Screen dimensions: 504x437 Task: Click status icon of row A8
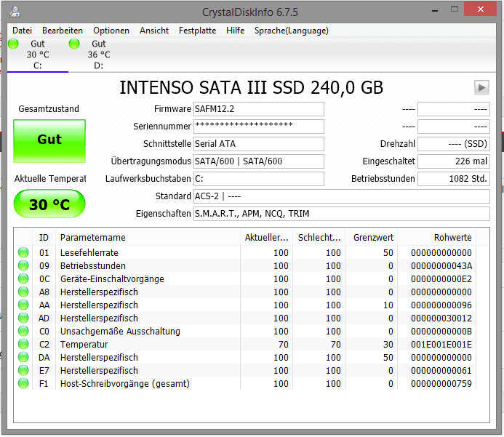coord(23,292)
